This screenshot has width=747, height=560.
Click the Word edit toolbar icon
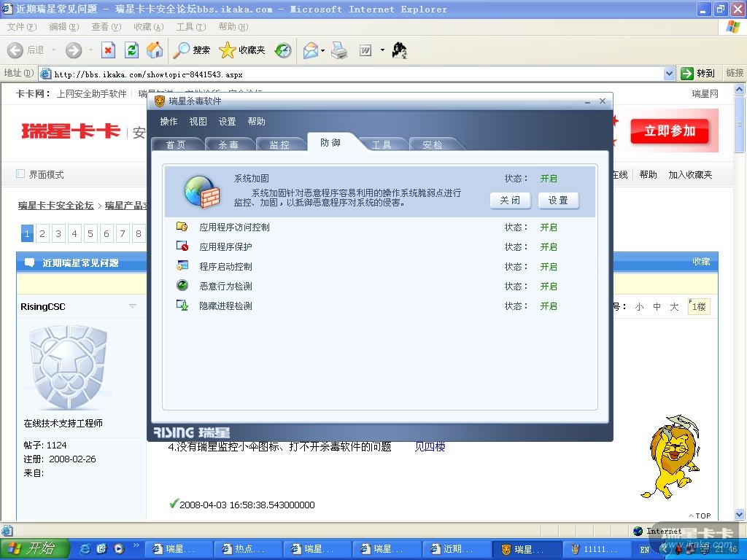[x=365, y=50]
